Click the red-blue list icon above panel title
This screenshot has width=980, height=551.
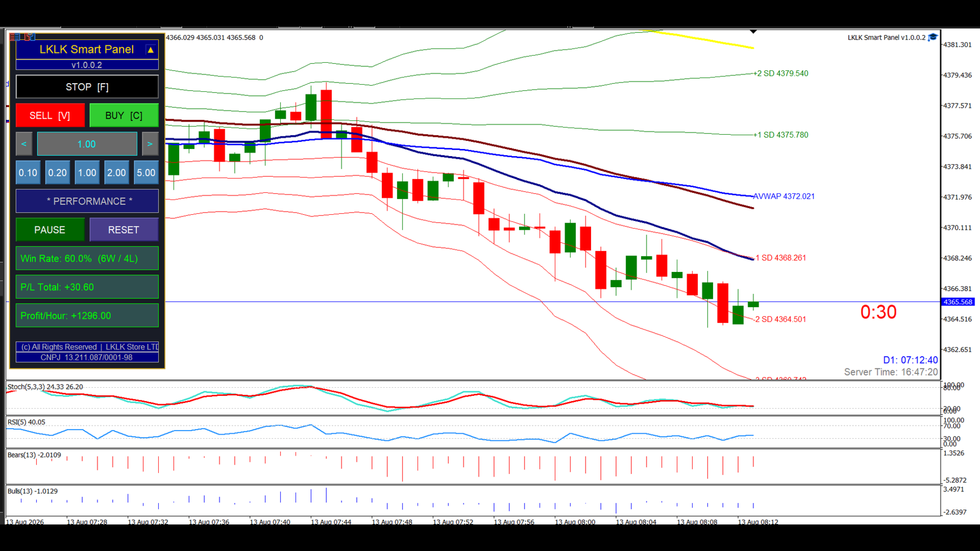tap(15, 37)
